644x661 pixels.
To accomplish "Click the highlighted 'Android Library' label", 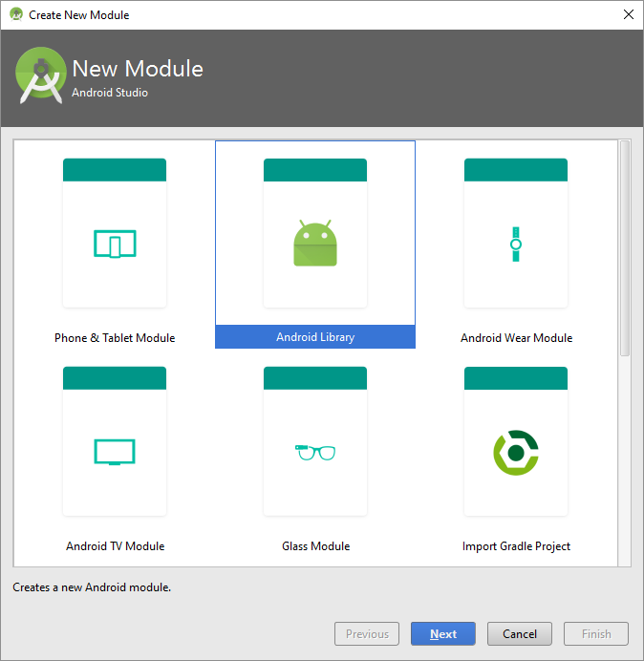I will pyautogui.click(x=315, y=337).
